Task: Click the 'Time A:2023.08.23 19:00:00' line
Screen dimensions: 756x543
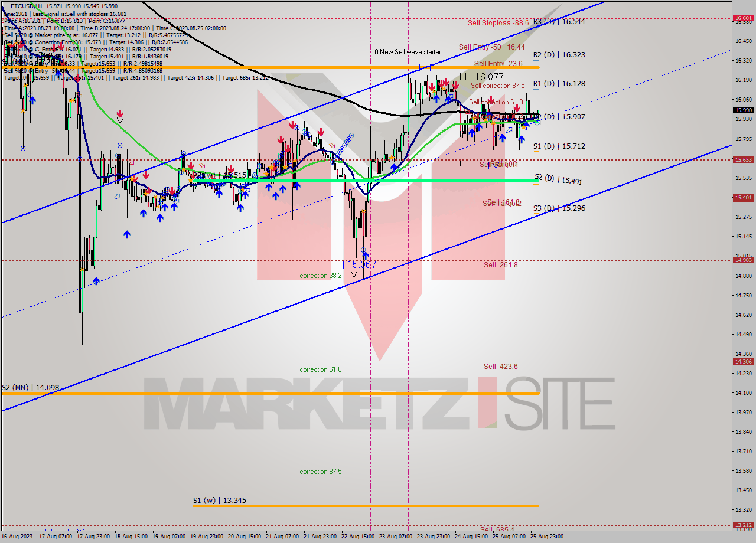Action: point(40,28)
